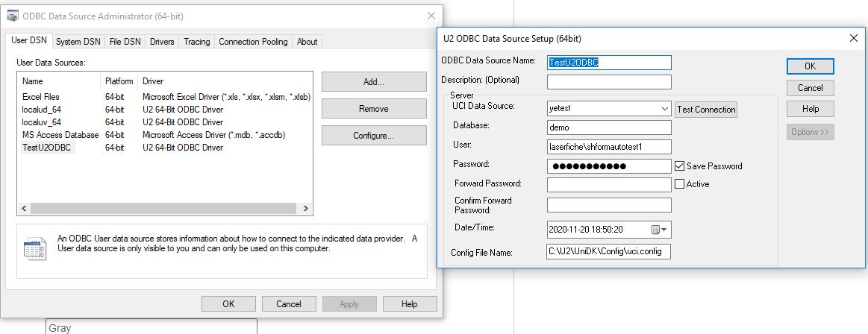This screenshot has width=868, height=334.
Task: Select the Connection Pooling tab
Action: click(x=253, y=42)
